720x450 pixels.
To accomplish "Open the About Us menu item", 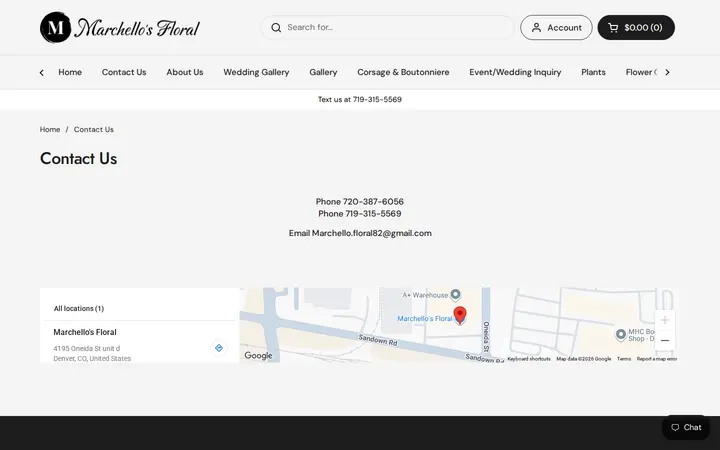I will pos(185,72).
